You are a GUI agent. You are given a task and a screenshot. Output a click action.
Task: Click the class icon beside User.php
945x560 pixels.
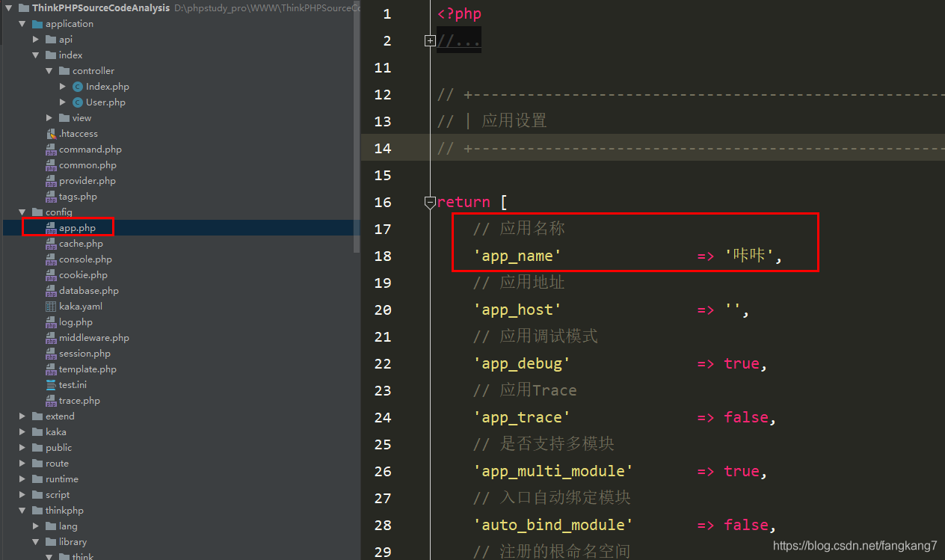point(77,102)
